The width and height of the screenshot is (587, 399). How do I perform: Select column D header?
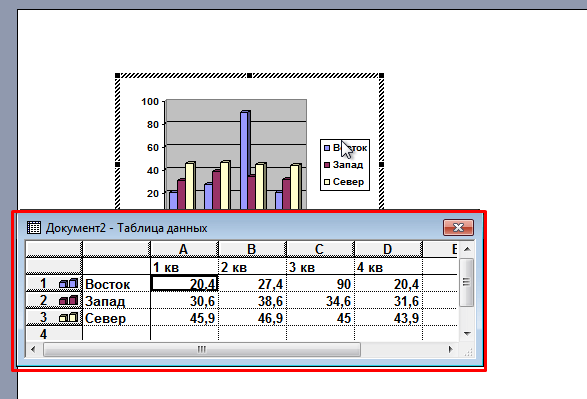(x=388, y=249)
